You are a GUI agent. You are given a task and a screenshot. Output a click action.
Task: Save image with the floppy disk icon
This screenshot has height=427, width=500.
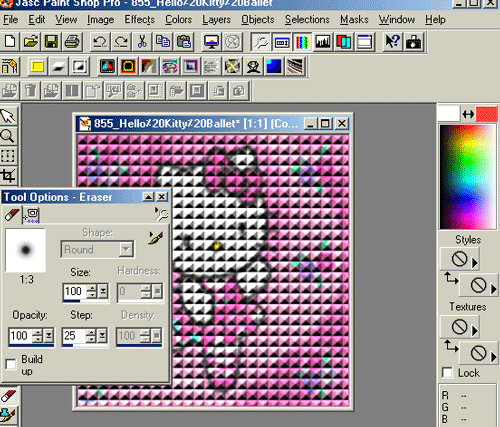(51, 42)
